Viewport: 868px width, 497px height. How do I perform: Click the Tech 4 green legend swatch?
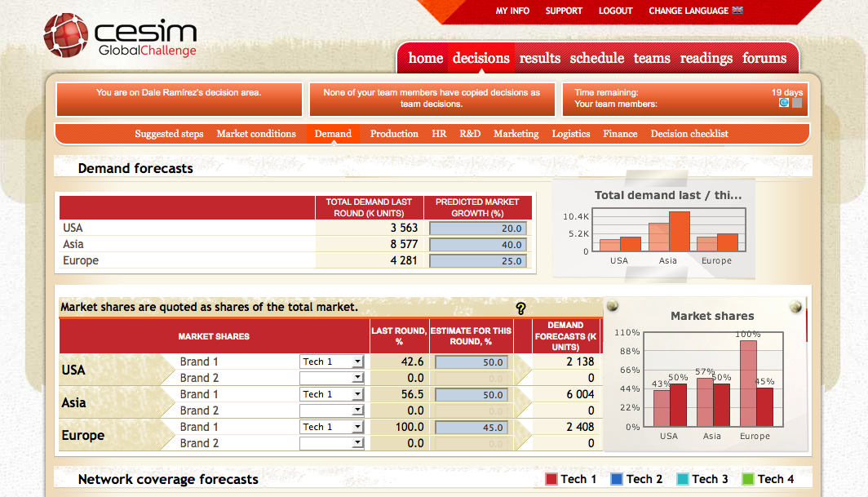tap(748, 479)
